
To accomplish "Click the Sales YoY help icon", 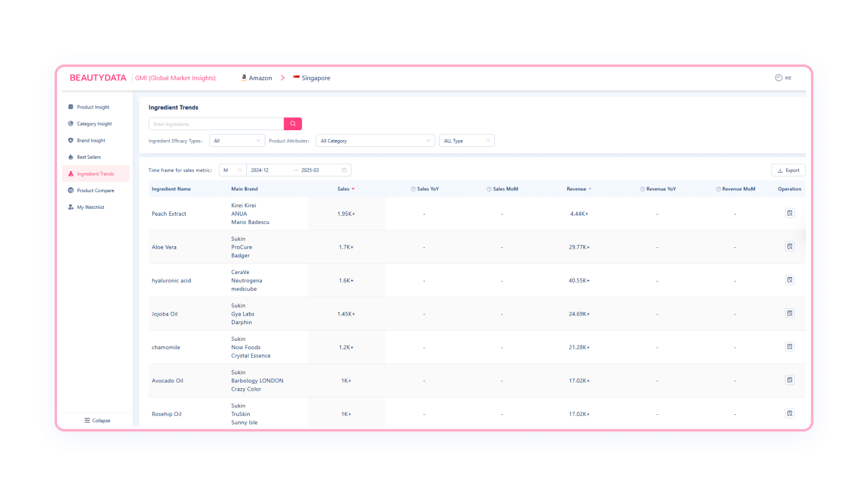I will tap(413, 189).
